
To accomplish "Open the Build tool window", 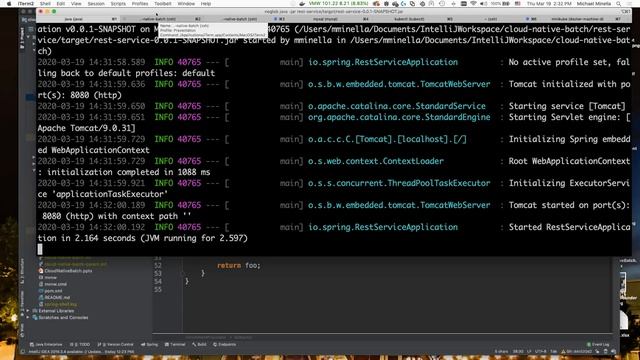I will point(200,344).
